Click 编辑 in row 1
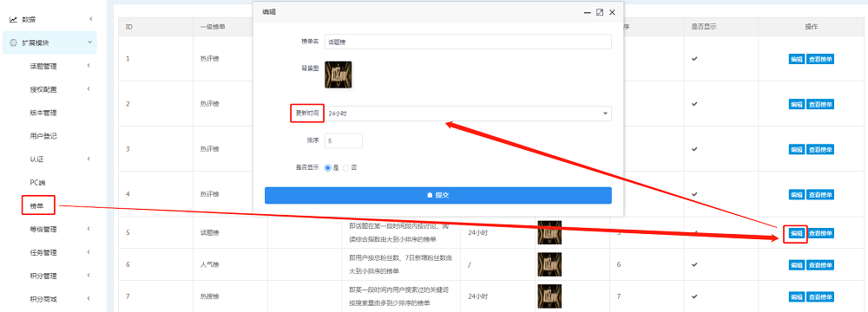The width and height of the screenshot is (868, 312). [797, 59]
